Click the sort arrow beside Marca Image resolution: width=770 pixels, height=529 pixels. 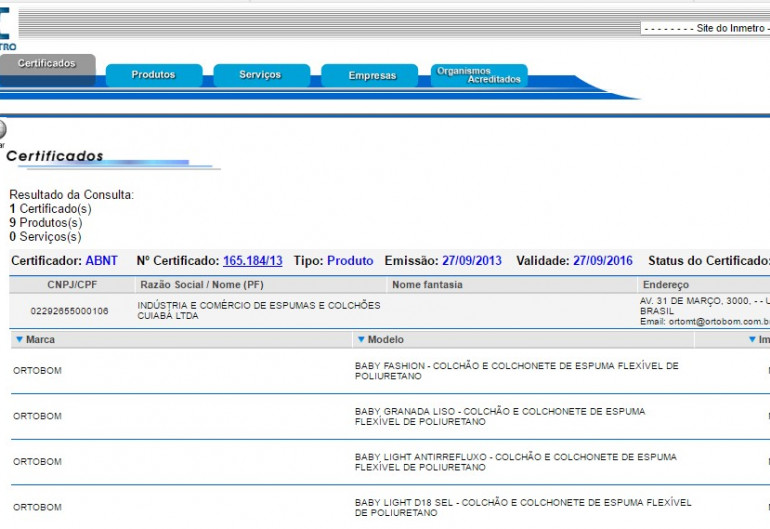click(18, 340)
